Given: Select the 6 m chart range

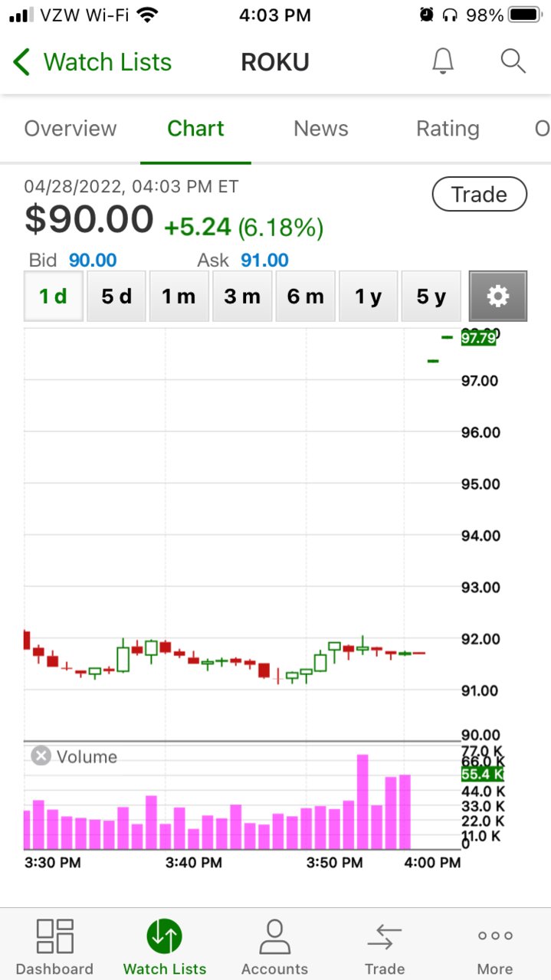Looking at the screenshot, I should 305,296.
